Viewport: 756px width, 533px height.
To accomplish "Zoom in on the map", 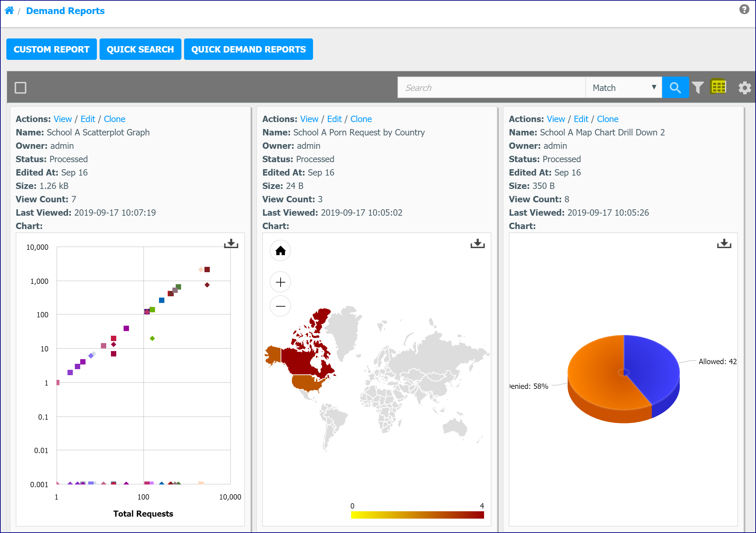I will pos(280,282).
